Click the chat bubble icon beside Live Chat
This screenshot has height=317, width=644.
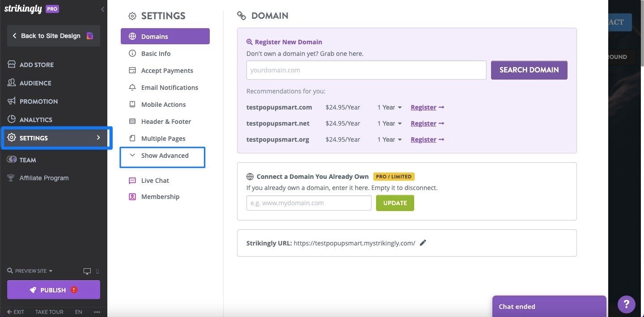132,181
